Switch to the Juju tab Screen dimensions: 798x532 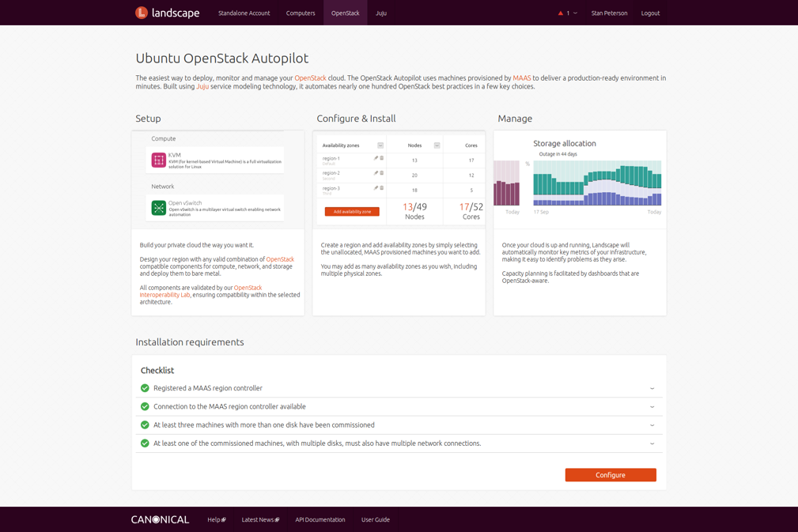tap(381, 13)
